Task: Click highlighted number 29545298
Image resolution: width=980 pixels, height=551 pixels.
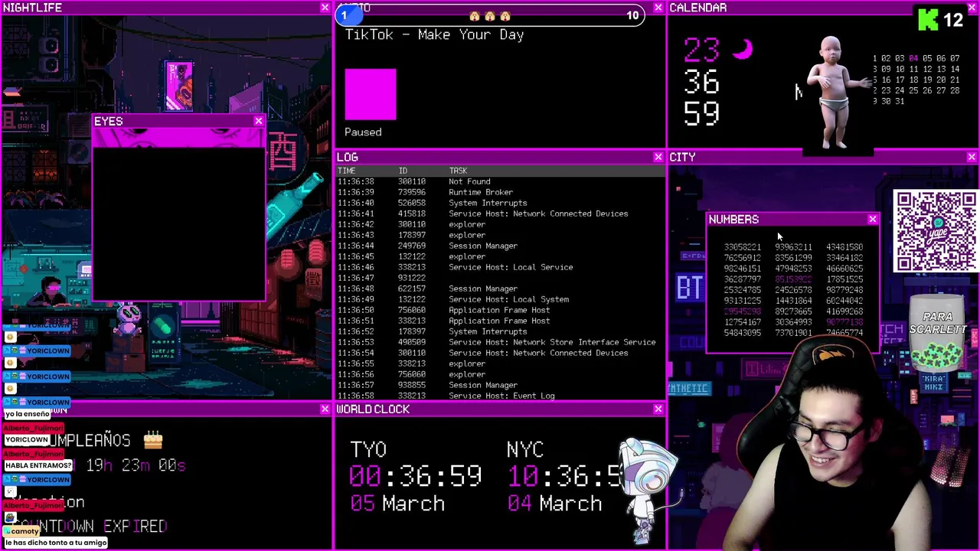Action: click(x=743, y=311)
